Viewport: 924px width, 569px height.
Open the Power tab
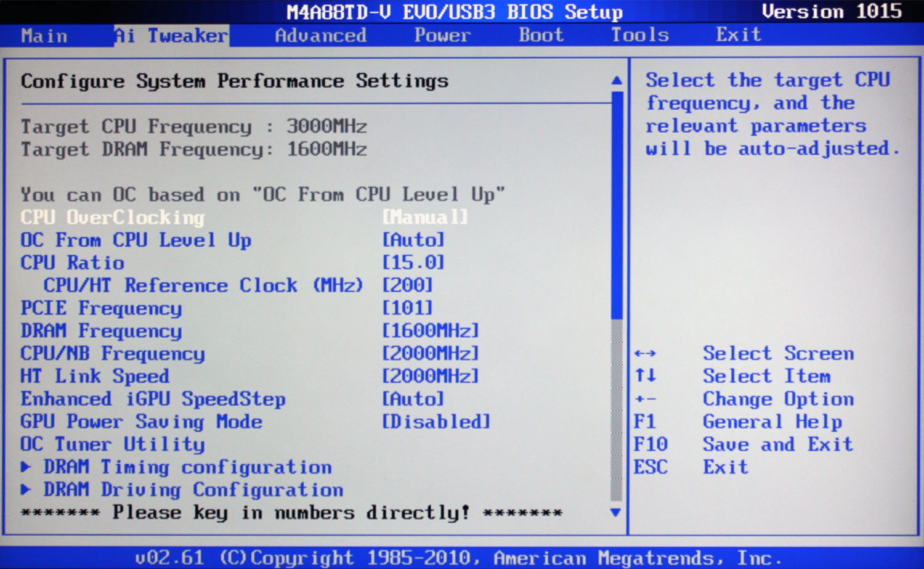[442, 36]
